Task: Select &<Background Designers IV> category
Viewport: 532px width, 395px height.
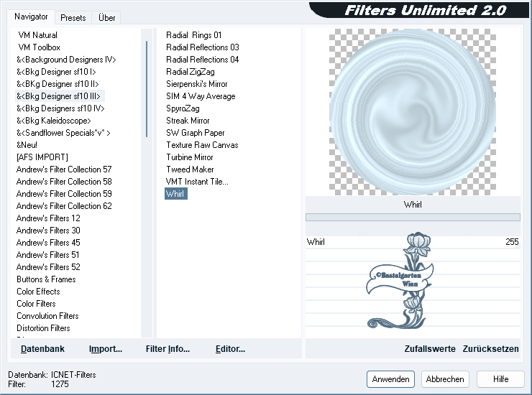Action: coord(66,60)
